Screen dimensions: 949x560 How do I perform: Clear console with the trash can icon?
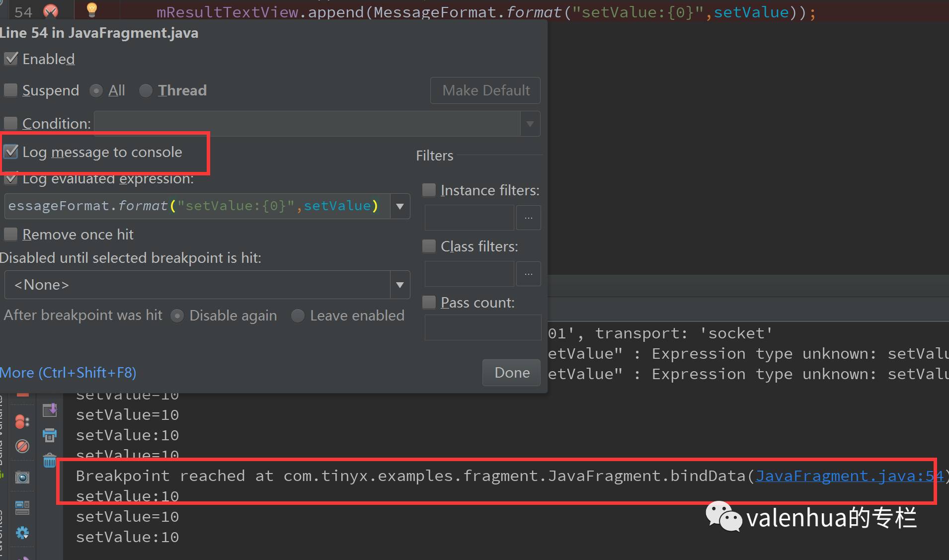[x=50, y=461]
